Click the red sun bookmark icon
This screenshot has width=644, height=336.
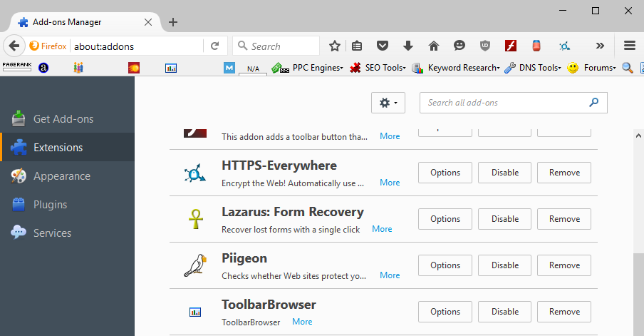click(134, 68)
